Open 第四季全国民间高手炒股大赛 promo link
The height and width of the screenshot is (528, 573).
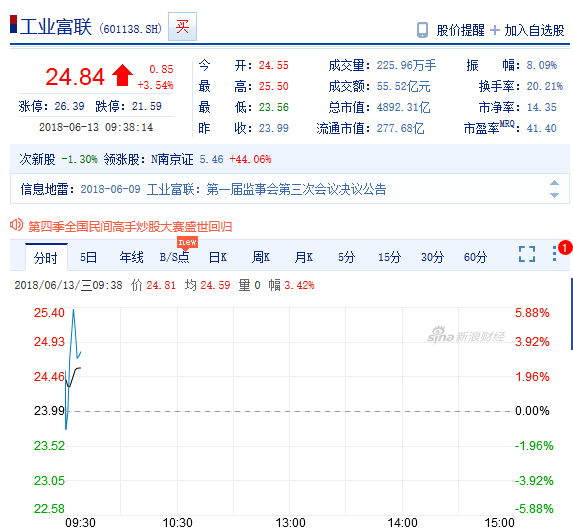click(x=130, y=227)
